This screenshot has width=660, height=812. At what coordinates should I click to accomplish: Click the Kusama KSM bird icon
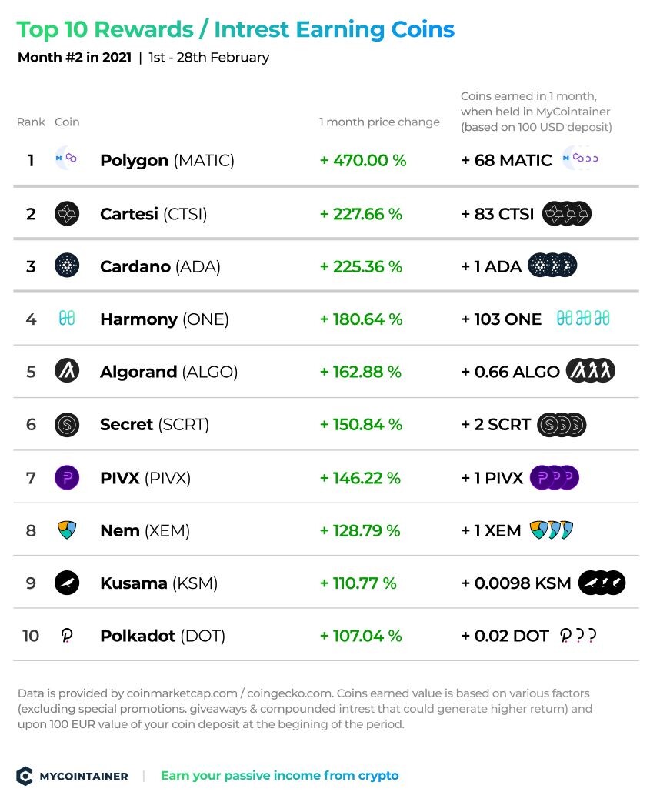point(67,583)
